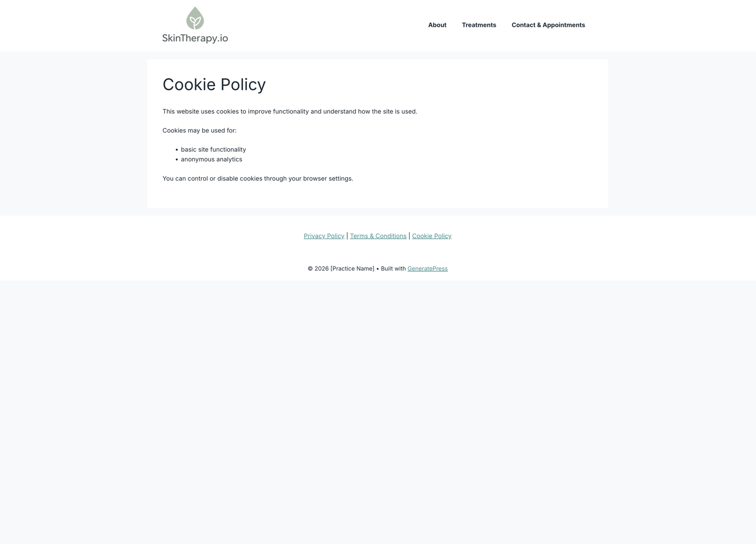
Task: Click the Cookie Policy page heading
Action: (214, 85)
